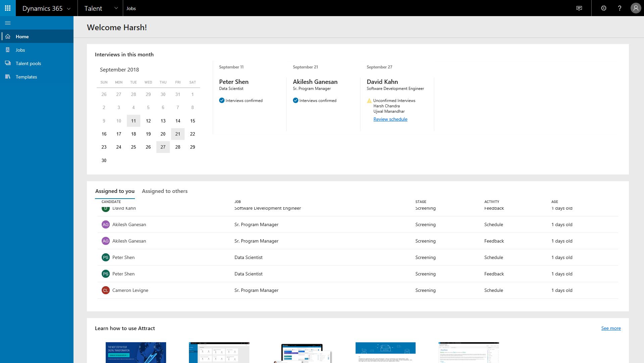Open the user profile avatar
This screenshot has width=644, height=363.
pos(636,8)
